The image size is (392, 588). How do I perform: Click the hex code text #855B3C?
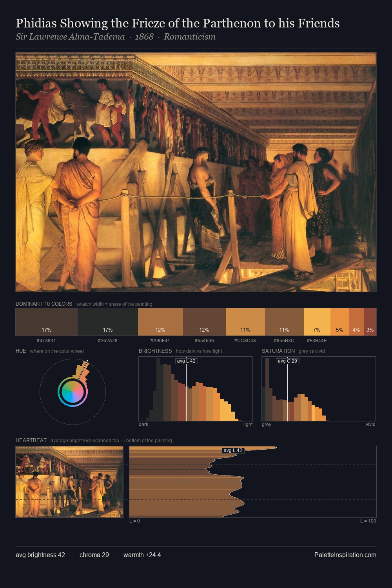pyautogui.click(x=284, y=341)
